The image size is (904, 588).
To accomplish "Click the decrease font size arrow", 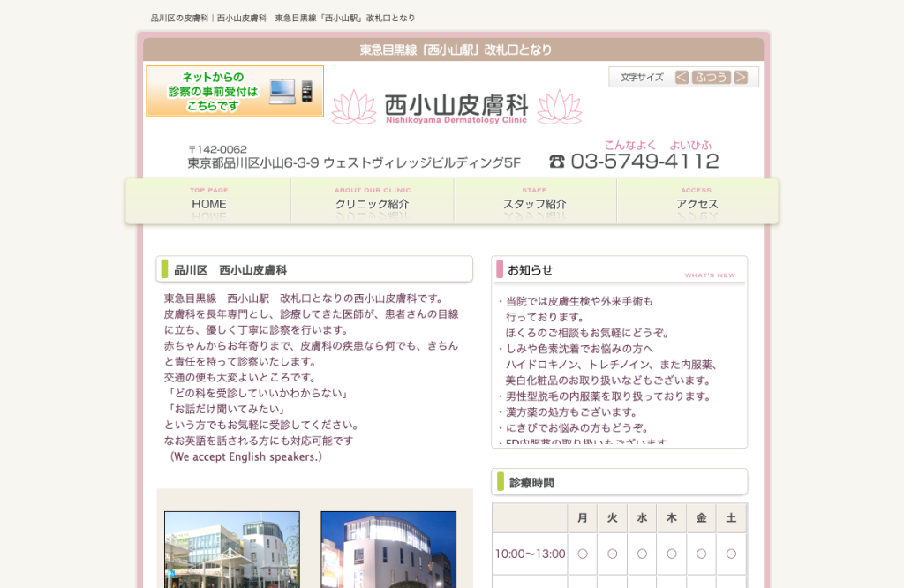I will 682,77.
